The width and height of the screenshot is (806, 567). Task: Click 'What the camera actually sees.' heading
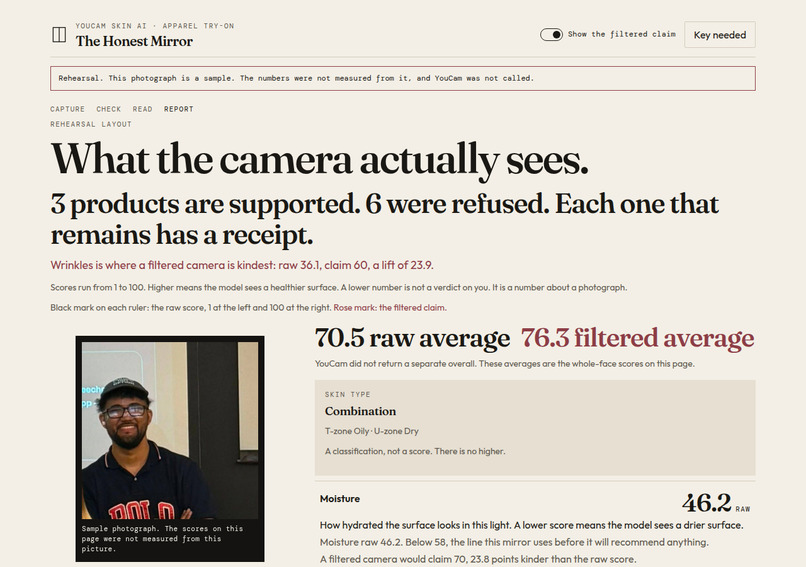pyautogui.click(x=319, y=160)
